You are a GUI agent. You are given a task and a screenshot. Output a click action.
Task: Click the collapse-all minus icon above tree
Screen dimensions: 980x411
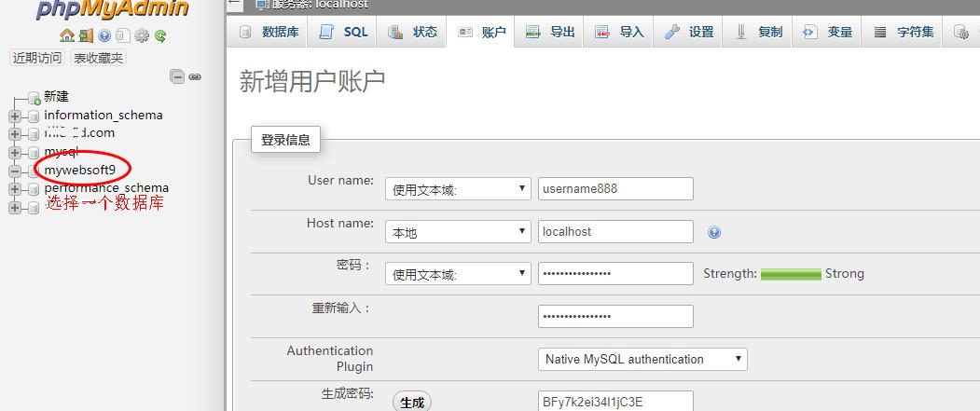178,76
